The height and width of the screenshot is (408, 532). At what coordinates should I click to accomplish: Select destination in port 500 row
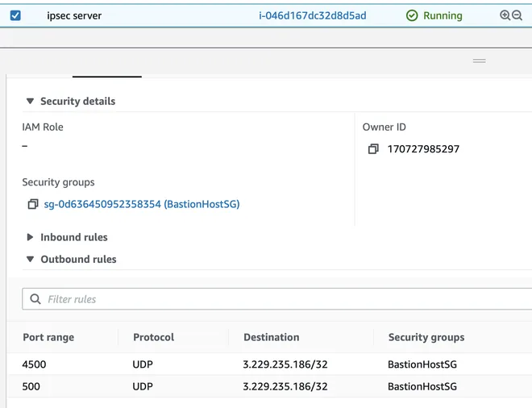(285, 386)
